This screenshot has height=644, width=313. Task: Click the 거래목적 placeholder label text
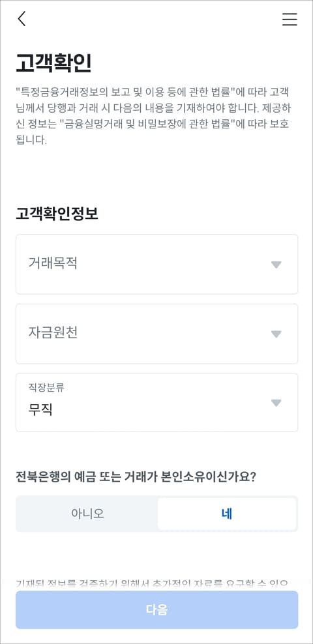coord(53,263)
